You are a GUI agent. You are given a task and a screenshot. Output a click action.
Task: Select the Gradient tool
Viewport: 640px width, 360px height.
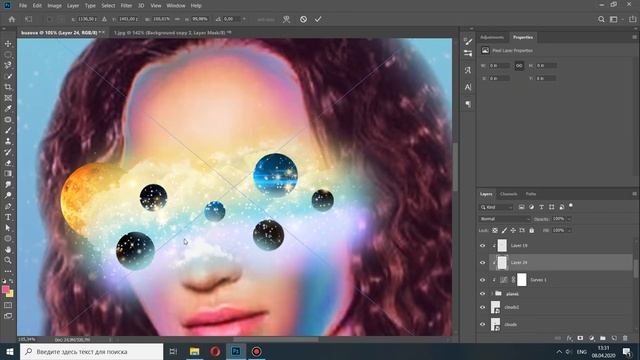pos(8,173)
